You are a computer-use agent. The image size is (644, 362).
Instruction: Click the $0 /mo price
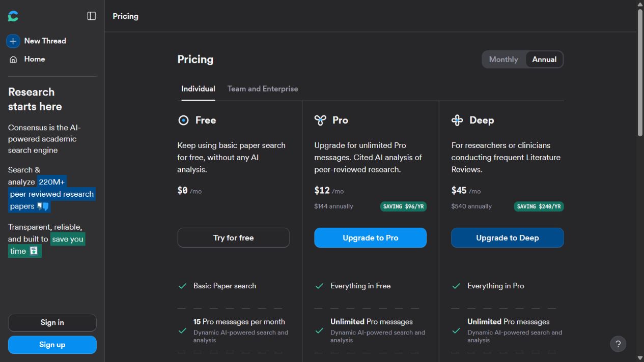pos(189,191)
